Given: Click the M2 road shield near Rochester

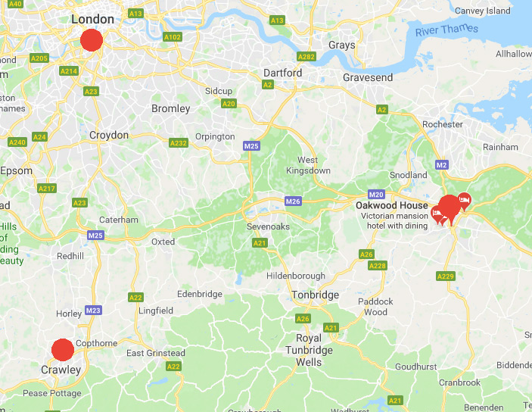Looking at the screenshot, I should (441, 165).
